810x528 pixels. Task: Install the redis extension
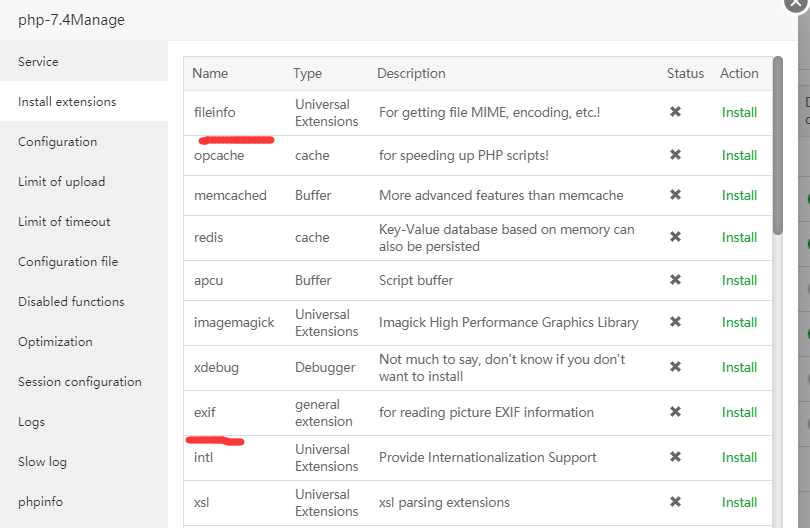(x=739, y=237)
